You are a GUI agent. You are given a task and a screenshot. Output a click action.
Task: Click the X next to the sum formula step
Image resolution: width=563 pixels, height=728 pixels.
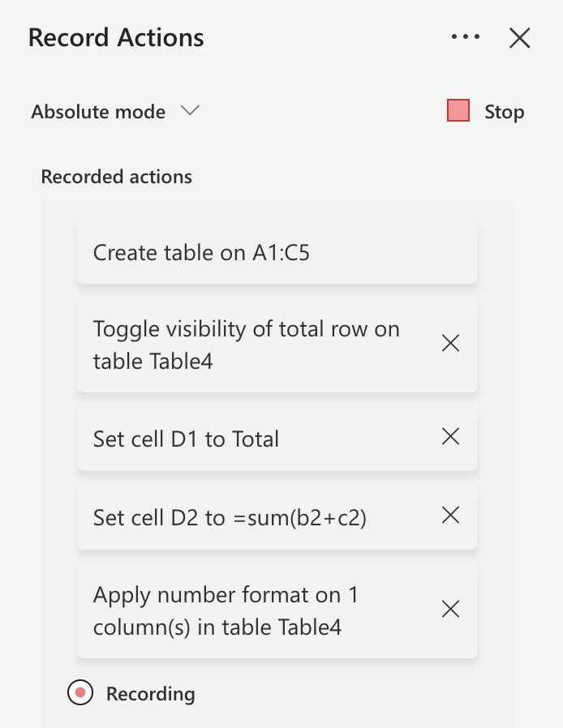click(x=450, y=515)
